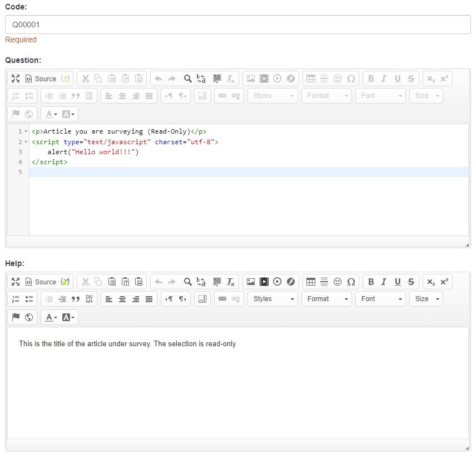Click the Source button in the Help editor
The height and width of the screenshot is (457, 476).
click(x=41, y=282)
